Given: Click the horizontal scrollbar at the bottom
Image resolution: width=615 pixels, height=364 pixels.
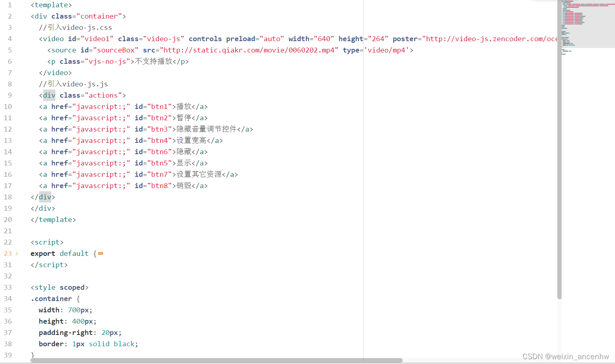Looking at the screenshot, I should [x=217, y=360].
